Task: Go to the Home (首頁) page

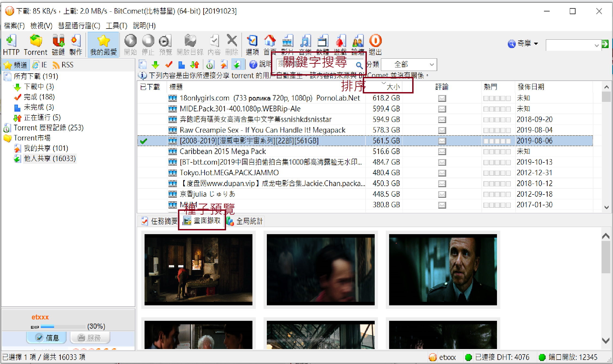Action: pyautogui.click(x=270, y=45)
